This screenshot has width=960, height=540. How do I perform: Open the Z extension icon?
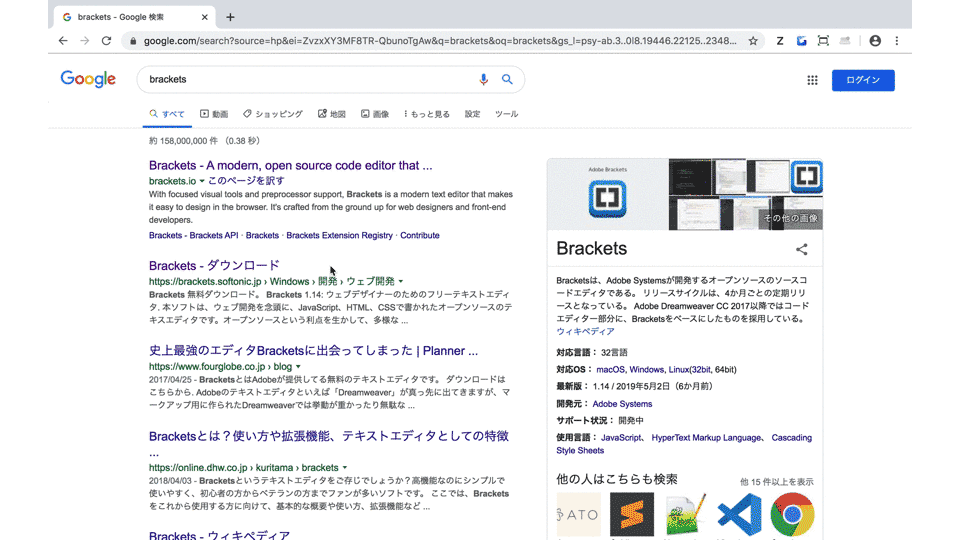[x=779, y=41]
